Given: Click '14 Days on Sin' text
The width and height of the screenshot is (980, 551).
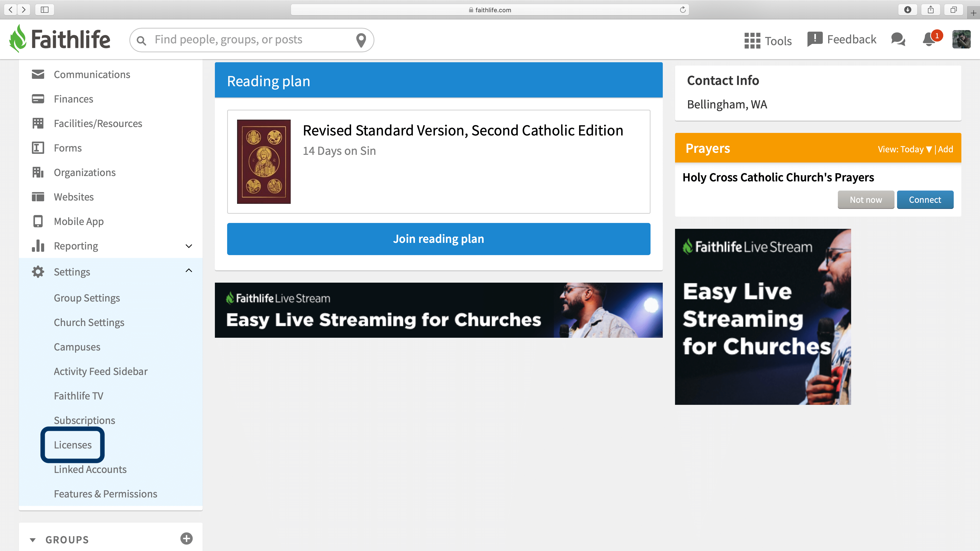Looking at the screenshot, I should click(339, 151).
